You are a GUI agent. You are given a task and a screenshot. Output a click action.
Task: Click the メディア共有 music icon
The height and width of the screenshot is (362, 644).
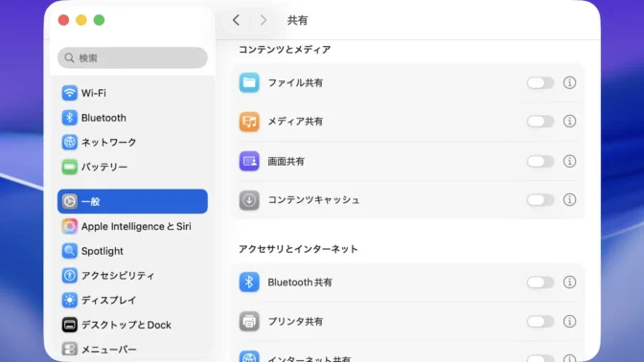(x=249, y=122)
